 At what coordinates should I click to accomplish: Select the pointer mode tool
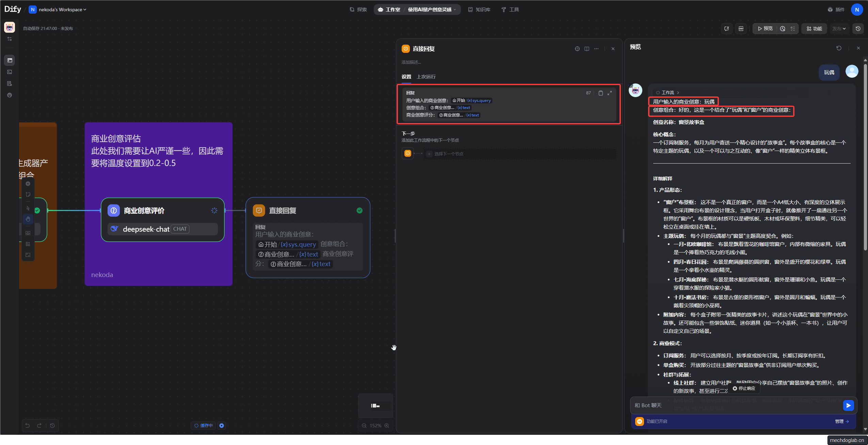point(28,208)
